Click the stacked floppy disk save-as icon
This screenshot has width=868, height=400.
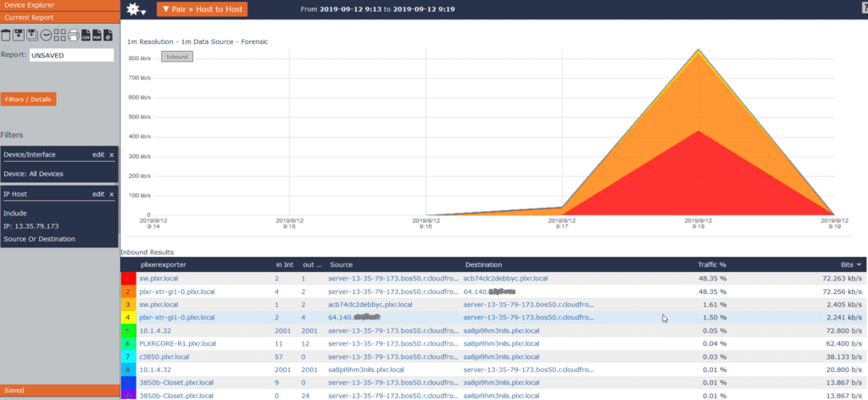[x=33, y=36]
